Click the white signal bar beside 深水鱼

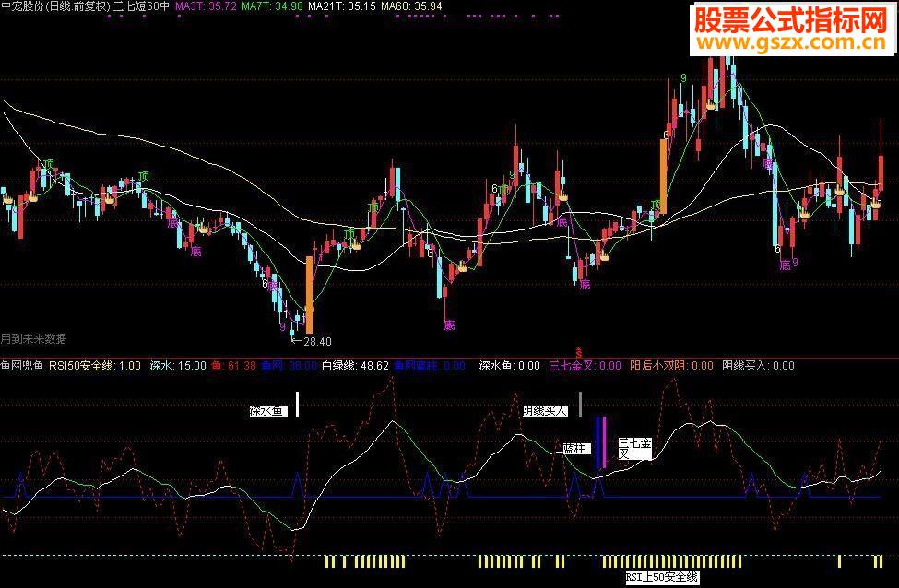click(297, 404)
